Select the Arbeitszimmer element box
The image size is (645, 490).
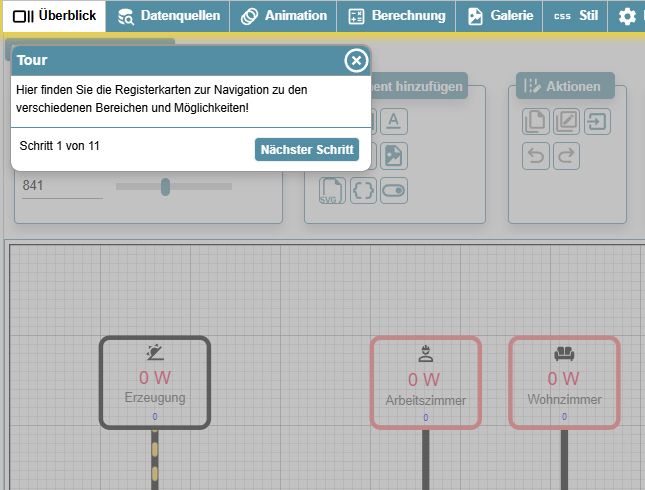click(x=426, y=383)
